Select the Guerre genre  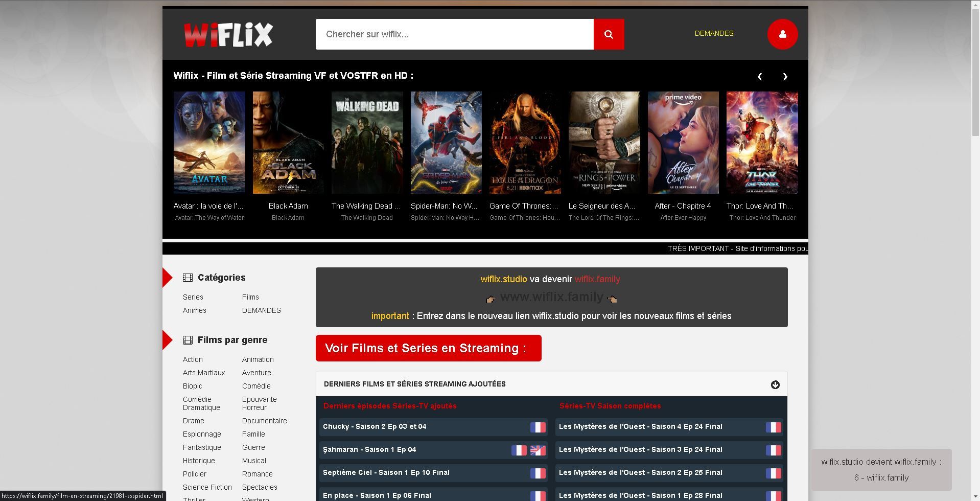[x=253, y=447]
